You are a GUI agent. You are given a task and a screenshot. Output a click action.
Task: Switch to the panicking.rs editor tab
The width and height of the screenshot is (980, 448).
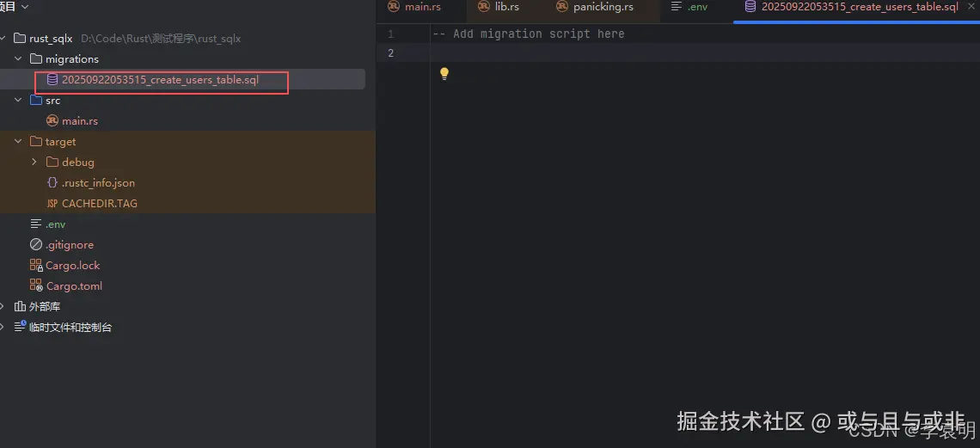click(603, 7)
